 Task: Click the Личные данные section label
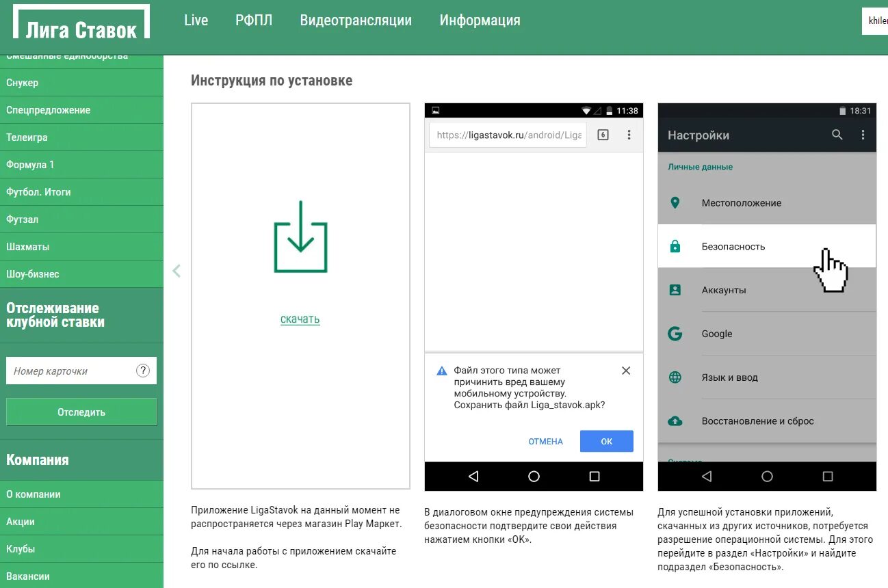pyautogui.click(x=700, y=167)
